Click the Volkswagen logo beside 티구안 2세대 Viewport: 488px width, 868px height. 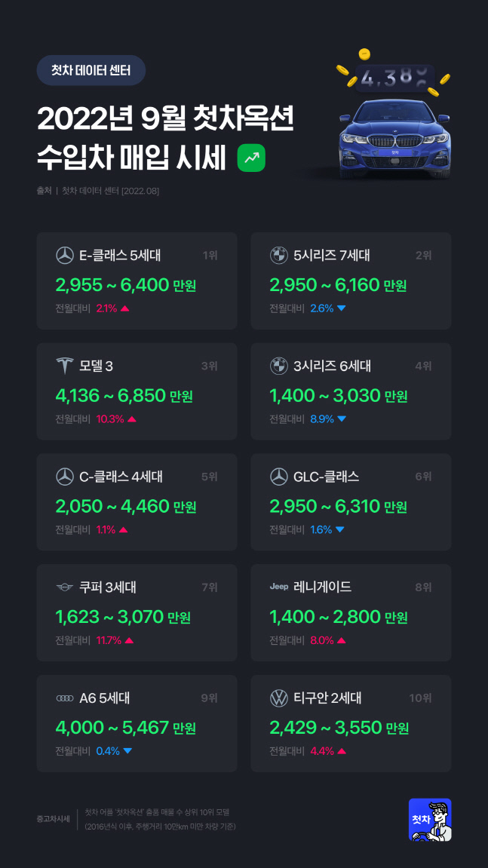pyautogui.click(x=279, y=698)
